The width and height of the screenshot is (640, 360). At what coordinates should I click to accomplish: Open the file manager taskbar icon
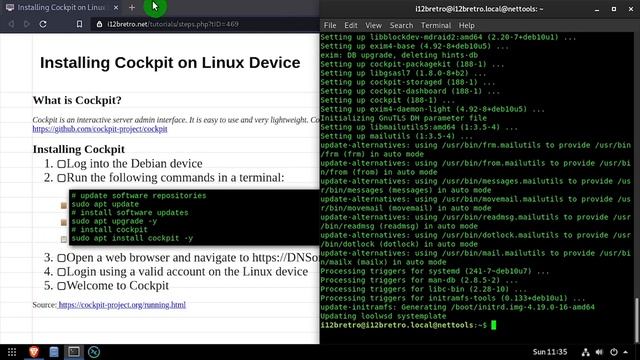pyautogui.click(x=54, y=352)
